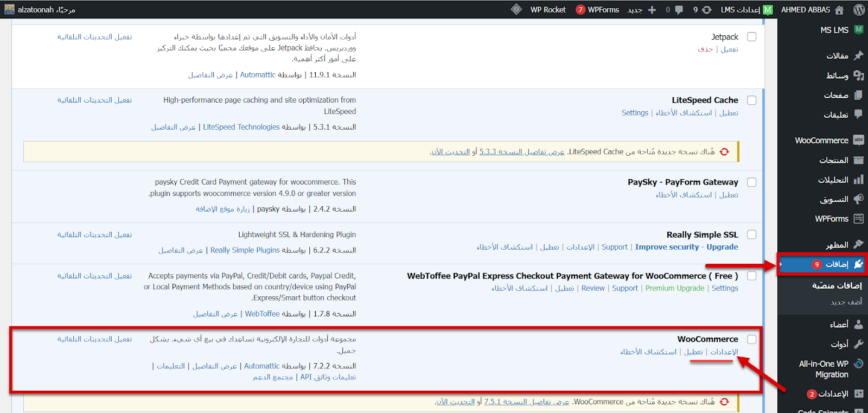Tick the WooCommerce plugin checkbox
868x413 pixels.
751,339
